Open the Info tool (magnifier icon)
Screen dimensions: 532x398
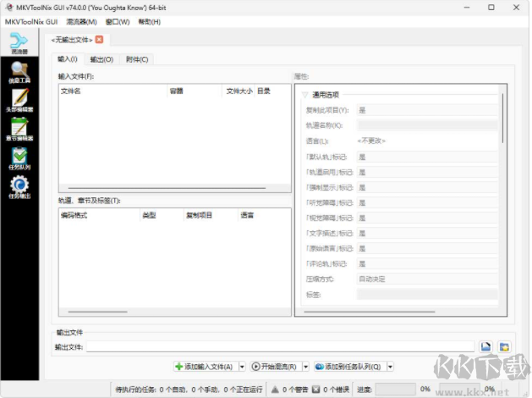click(19, 72)
